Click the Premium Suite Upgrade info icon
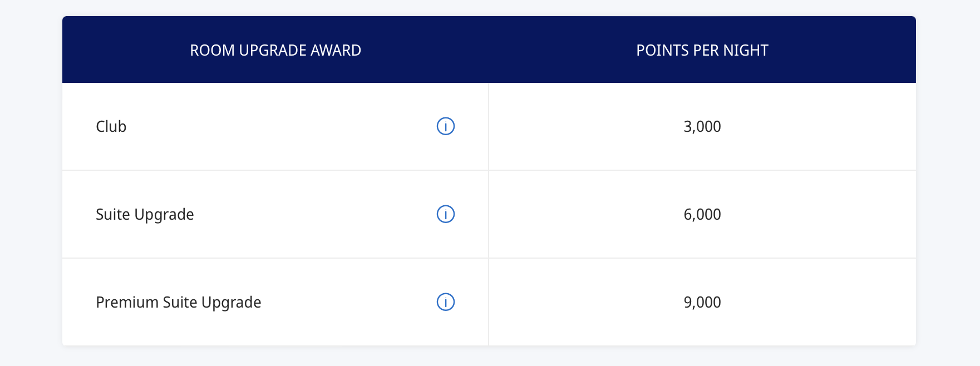980x366 pixels. coord(446,302)
